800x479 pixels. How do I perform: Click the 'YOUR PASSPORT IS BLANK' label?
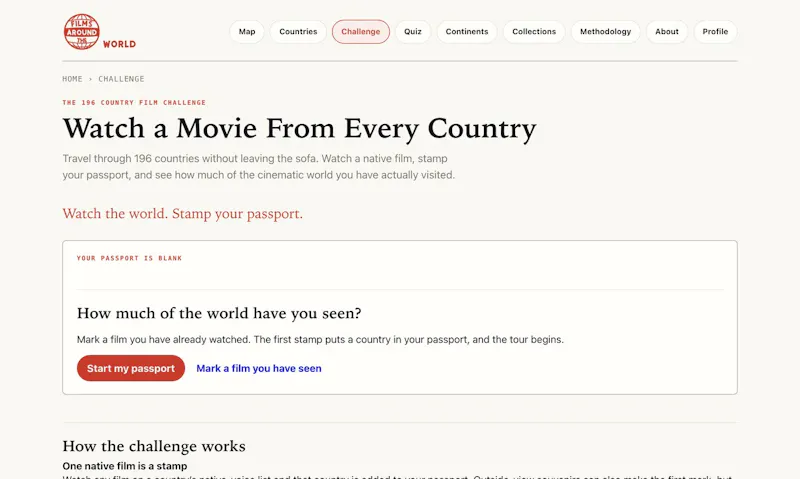[x=130, y=258]
